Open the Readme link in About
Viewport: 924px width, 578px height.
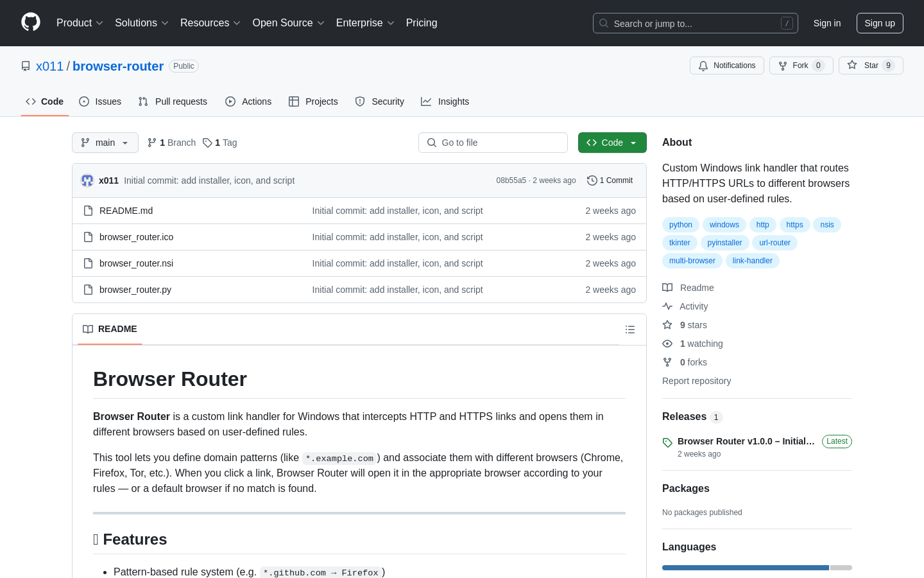point(688,288)
